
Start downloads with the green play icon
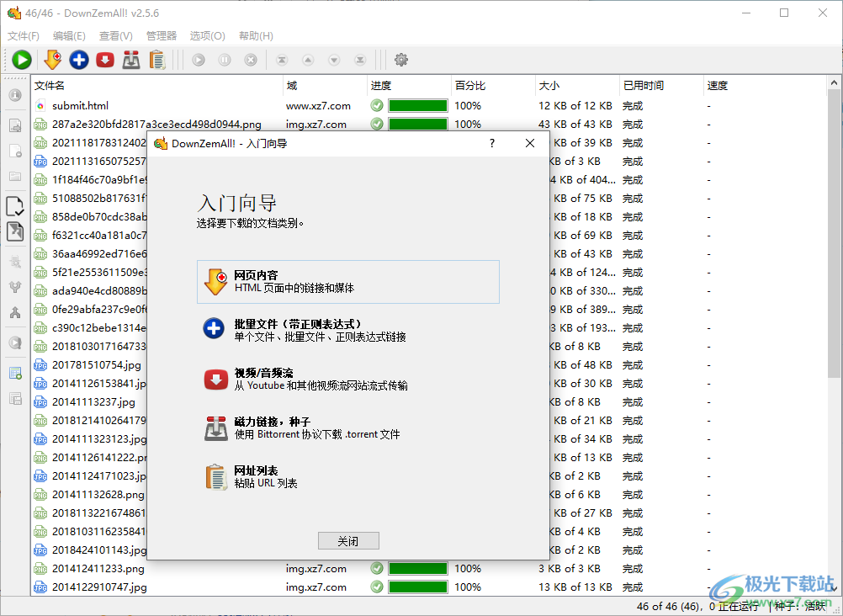click(x=21, y=60)
